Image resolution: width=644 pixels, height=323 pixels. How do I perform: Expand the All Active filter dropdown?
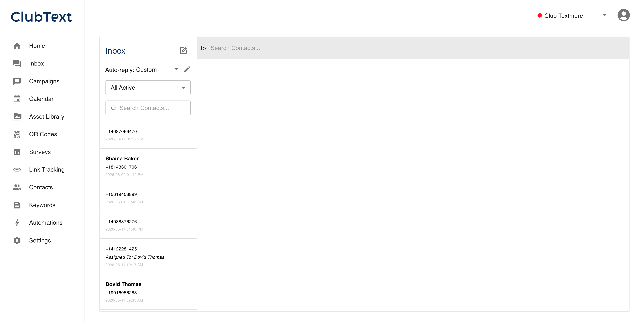[x=148, y=88]
